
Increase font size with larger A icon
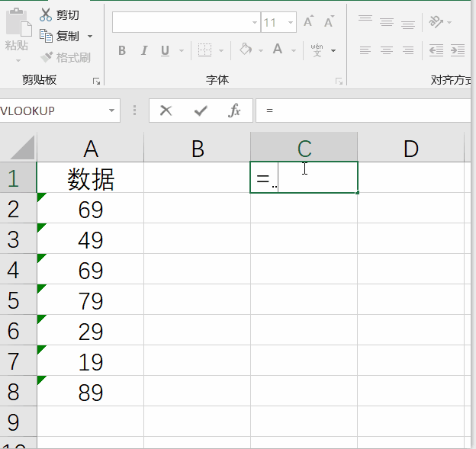[x=308, y=21]
